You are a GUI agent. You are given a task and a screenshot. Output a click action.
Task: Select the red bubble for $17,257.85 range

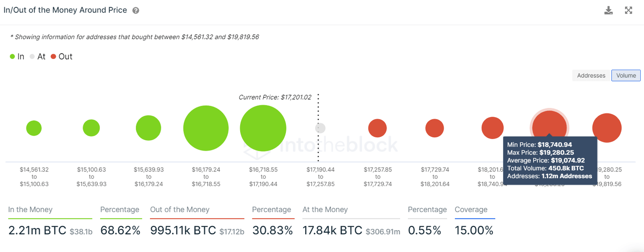378,128
